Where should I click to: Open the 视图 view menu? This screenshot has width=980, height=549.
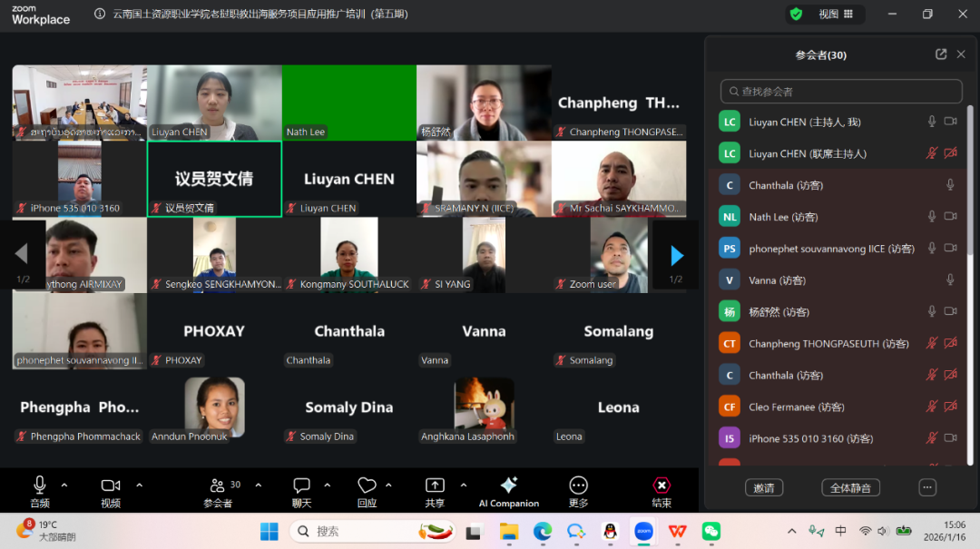[838, 14]
